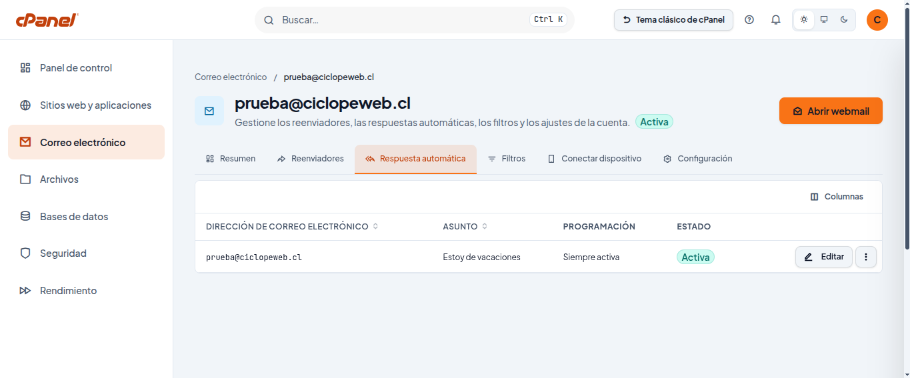Click the pencil icon in Editar
The width and height of the screenshot is (910, 378).
(808, 257)
